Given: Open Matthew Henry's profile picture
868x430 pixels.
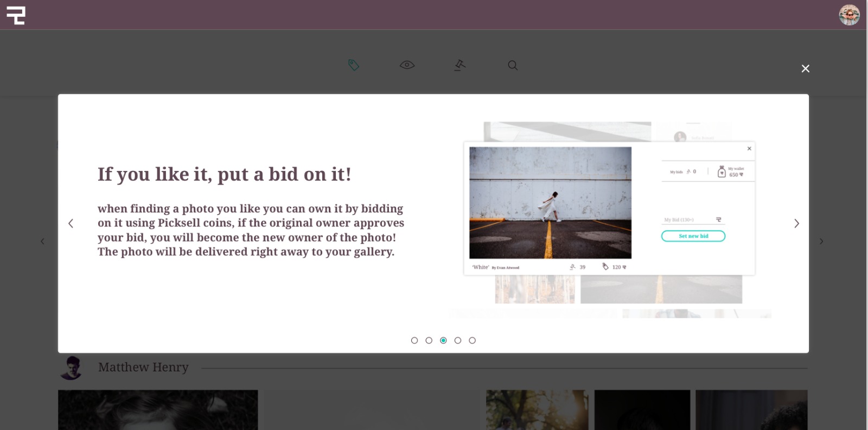Looking at the screenshot, I should [71, 368].
